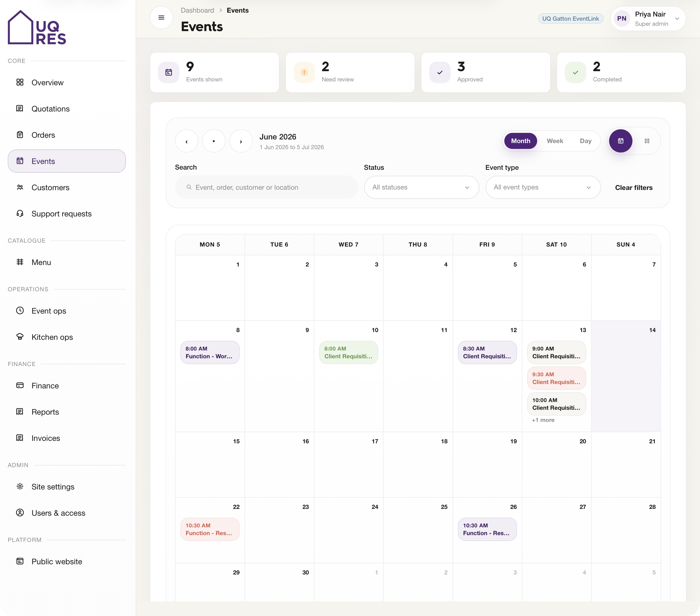Click the Event ops clock icon
The image size is (700, 616).
pos(20,311)
